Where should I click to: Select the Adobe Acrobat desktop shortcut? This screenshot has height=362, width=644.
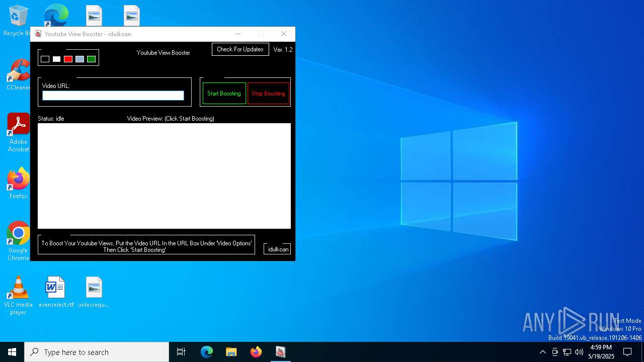coord(18,133)
